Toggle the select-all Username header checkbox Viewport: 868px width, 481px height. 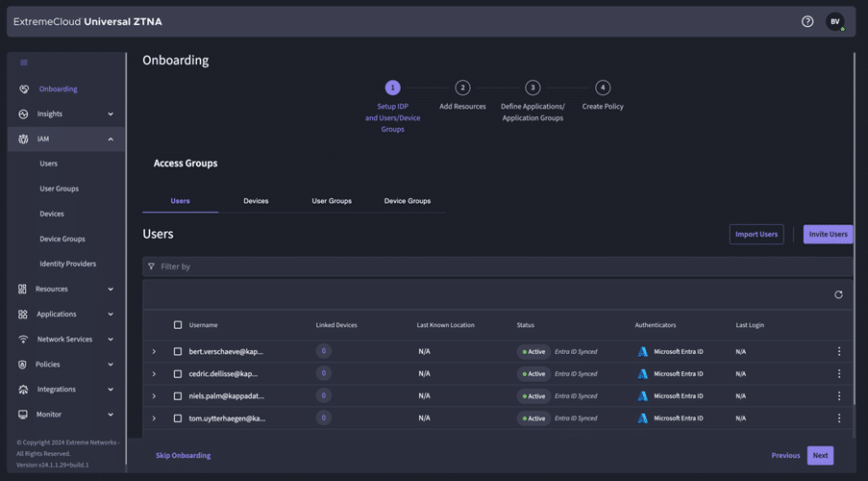(178, 325)
